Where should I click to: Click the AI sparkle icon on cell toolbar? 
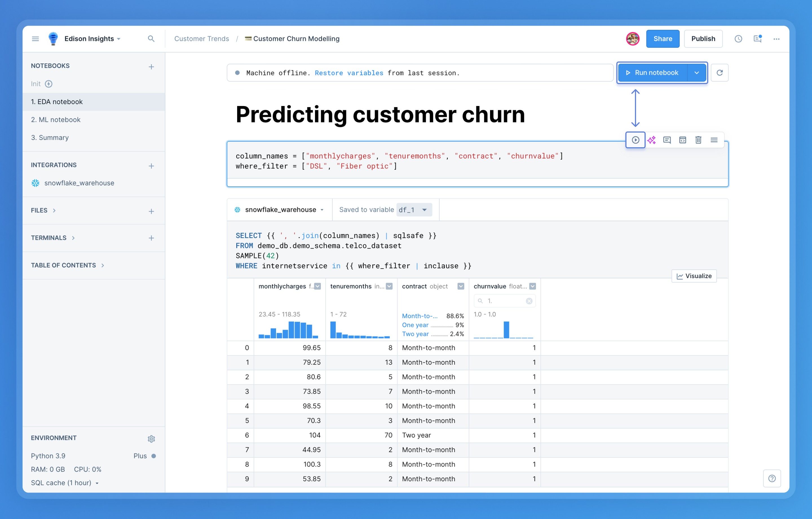click(x=651, y=140)
